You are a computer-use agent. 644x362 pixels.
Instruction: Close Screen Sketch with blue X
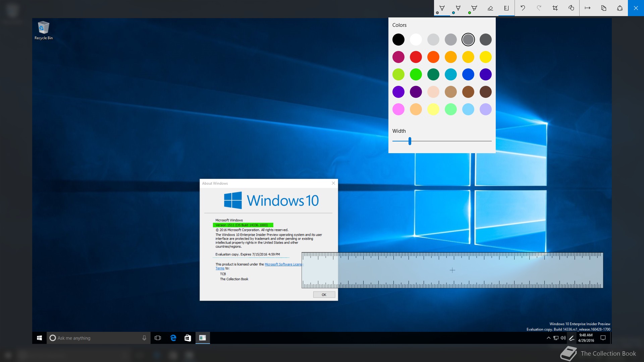(x=636, y=8)
